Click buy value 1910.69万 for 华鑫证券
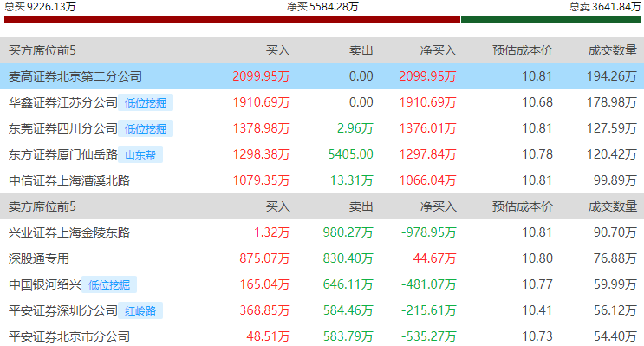Screen dimensions: 644x346 tap(261, 102)
